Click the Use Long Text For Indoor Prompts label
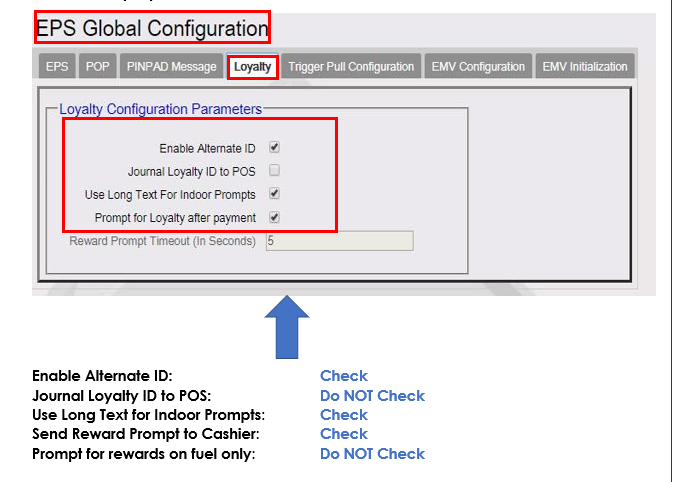680x482 pixels. click(170, 195)
